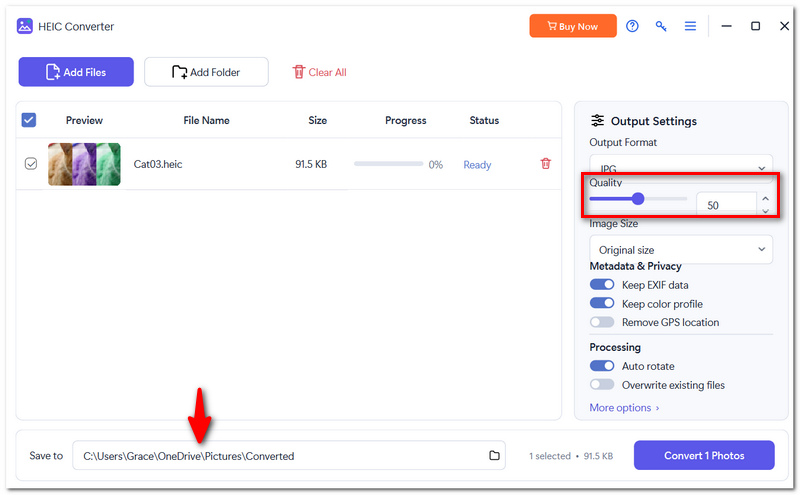Maximize the HEIC Converter window
The height and width of the screenshot is (495, 800).
tap(755, 26)
